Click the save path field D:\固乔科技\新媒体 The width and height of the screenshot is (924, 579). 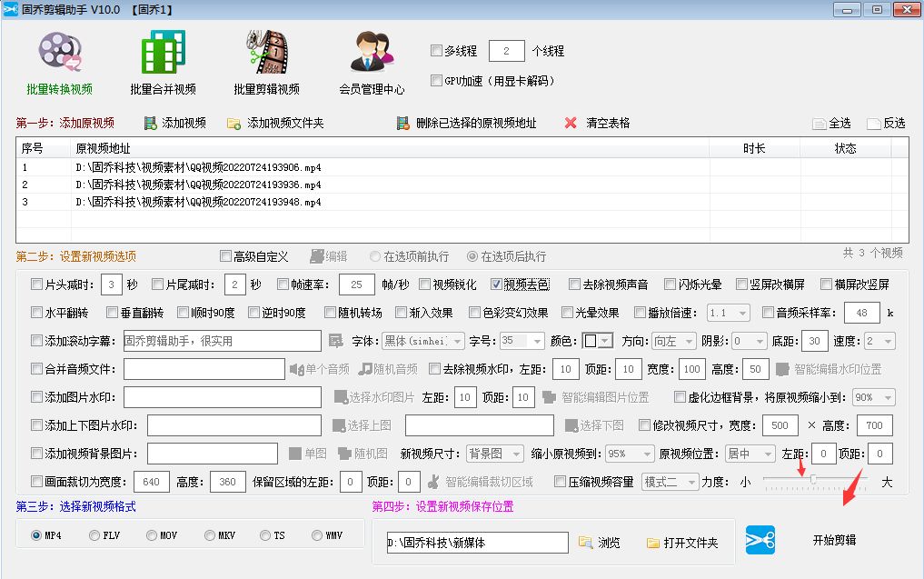point(477,543)
